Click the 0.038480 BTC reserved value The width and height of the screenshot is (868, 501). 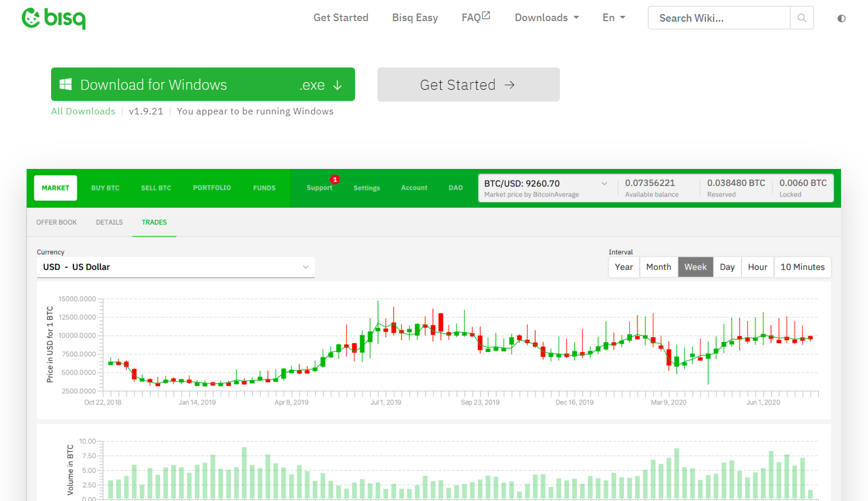point(736,183)
